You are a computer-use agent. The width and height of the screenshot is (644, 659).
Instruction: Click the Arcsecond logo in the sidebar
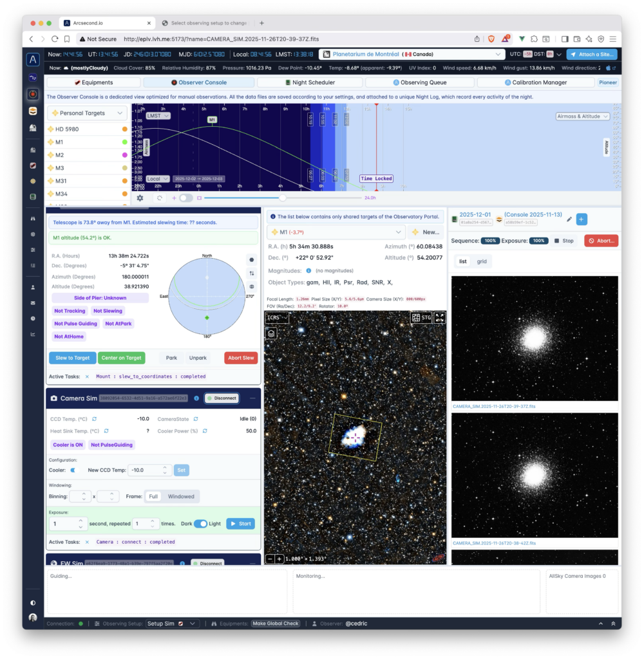pyautogui.click(x=33, y=60)
